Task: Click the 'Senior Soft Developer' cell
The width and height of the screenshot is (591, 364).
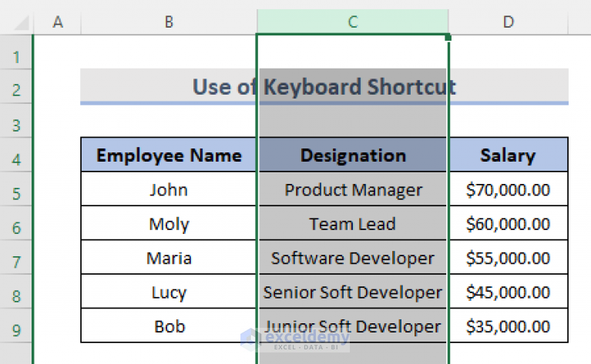Action: [353, 292]
